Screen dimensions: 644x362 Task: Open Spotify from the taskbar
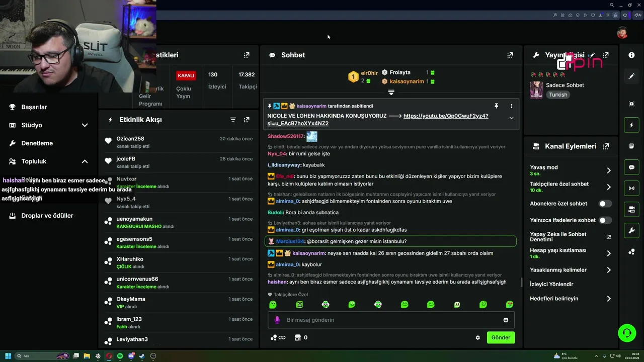[120, 356]
